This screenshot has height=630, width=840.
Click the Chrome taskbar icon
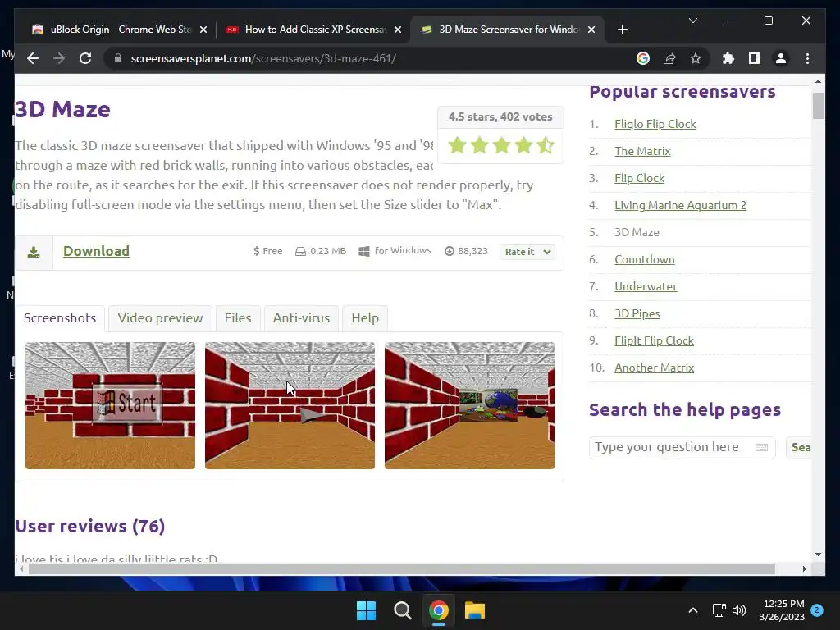[x=438, y=610]
